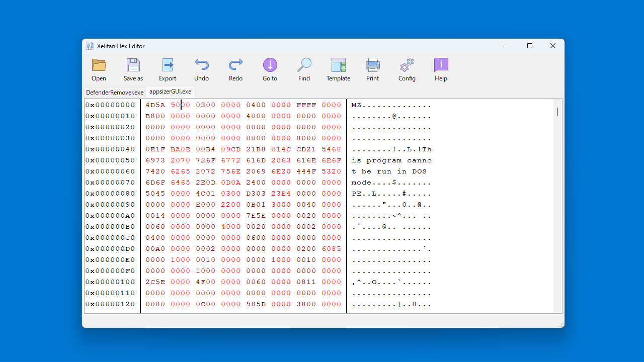This screenshot has height=362, width=644.
Task: Click offset 0x000000A0 row label
Action: click(x=110, y=216)
